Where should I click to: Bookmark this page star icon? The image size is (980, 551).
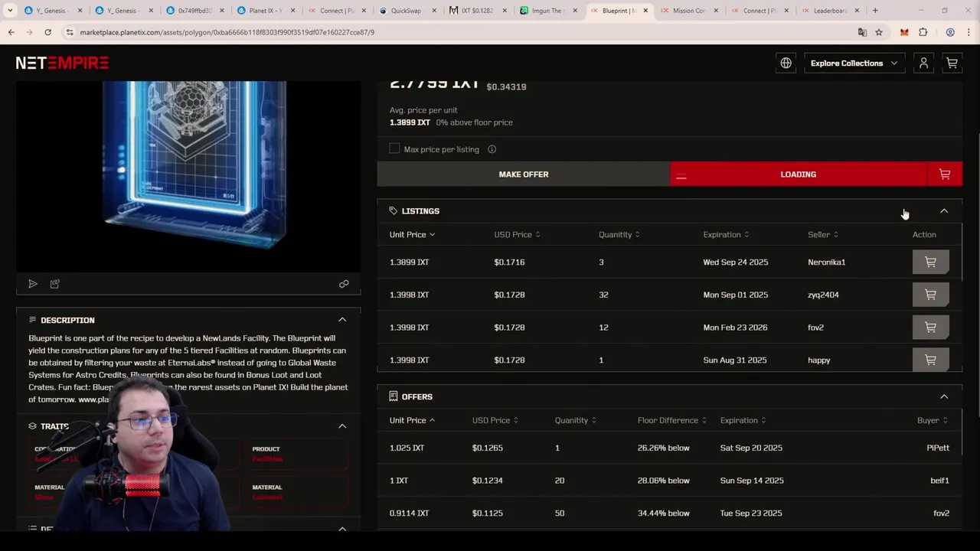879,32
